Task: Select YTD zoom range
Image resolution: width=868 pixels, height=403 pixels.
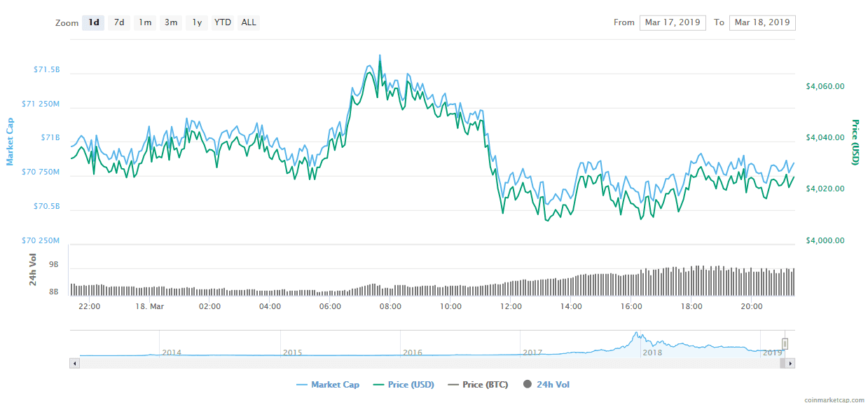Action: pos(223,22)
